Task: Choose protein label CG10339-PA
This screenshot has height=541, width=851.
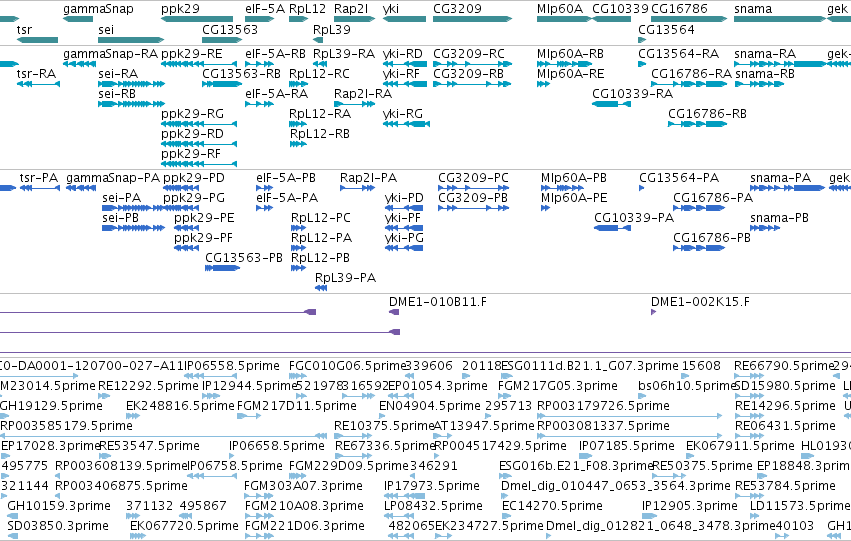Action: tap(634, 218)
